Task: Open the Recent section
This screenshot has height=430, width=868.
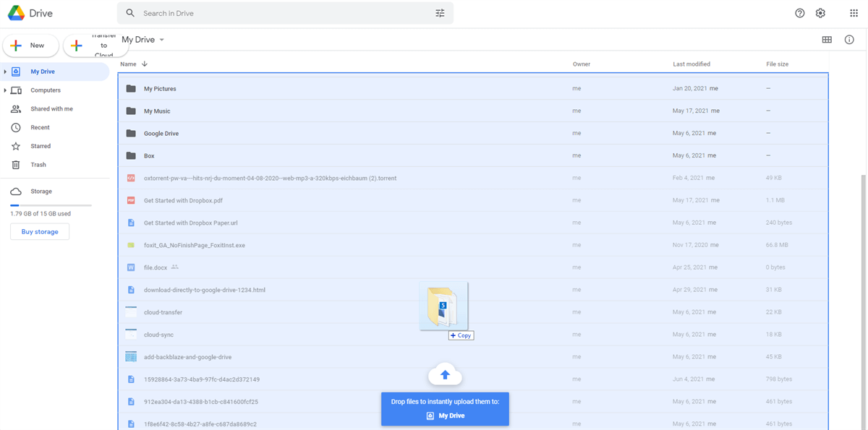Action: tap(40, 127)
